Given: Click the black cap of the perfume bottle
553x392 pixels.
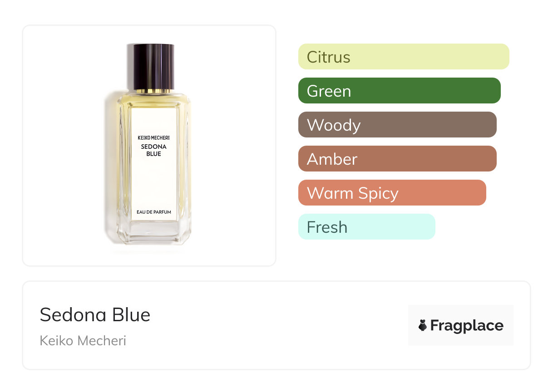Looking at the screenshot, I should tap(151, 65).
